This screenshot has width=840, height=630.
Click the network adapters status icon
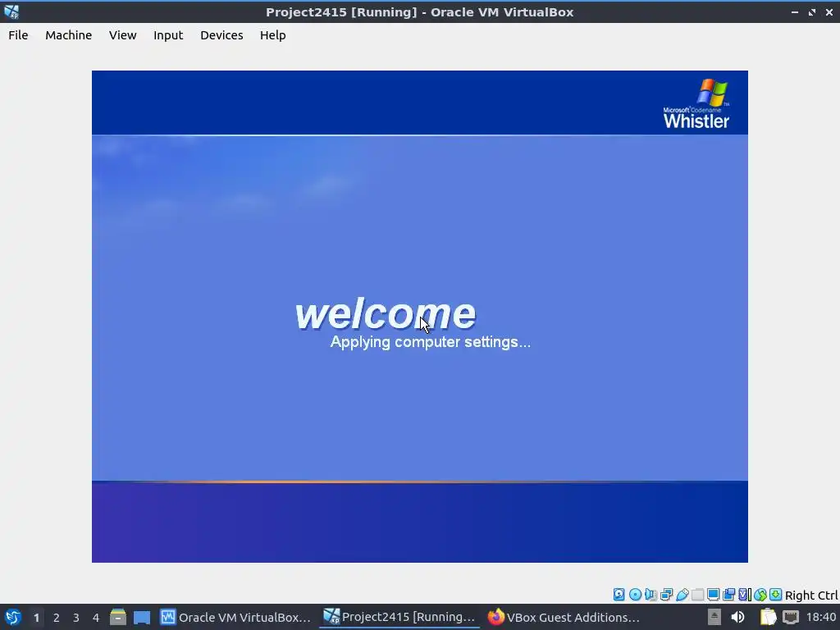666,595
